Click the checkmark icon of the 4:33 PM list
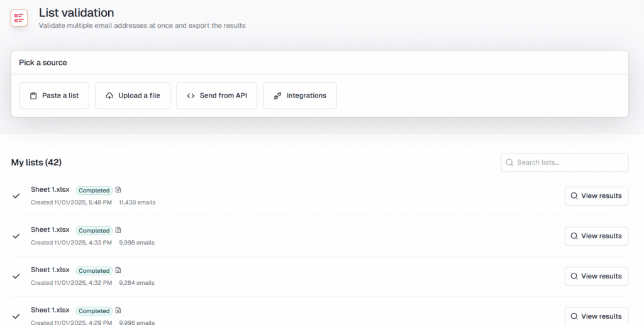The width and height of the screenshot is (644, 325). point(16,236)
